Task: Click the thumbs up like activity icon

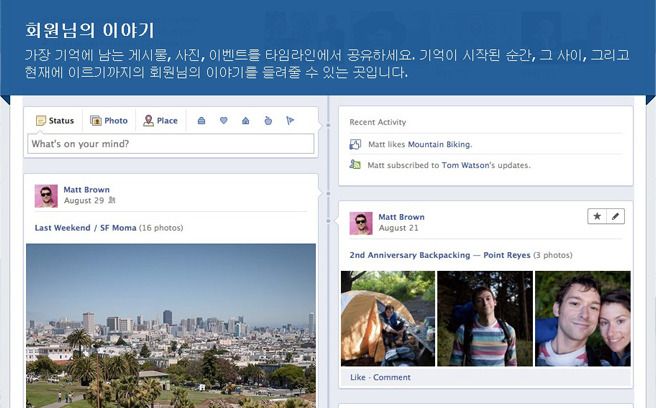Action: [x=355, y=144]
